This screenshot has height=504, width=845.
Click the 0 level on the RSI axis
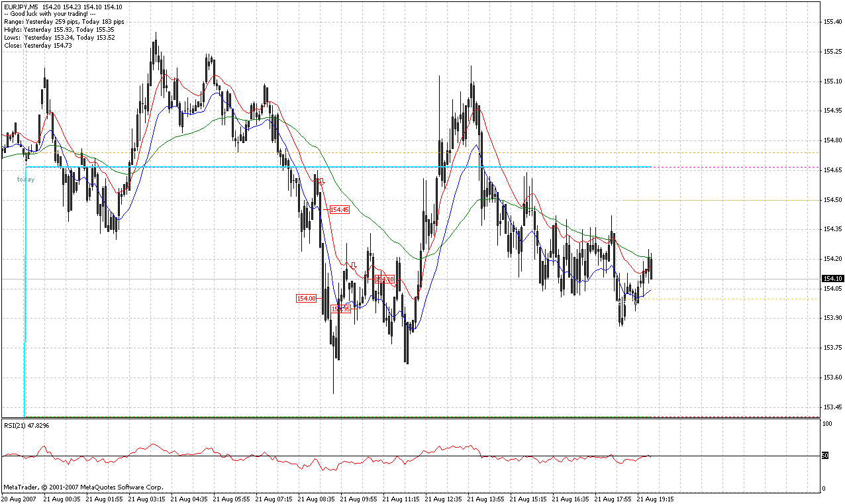click(x=824, y=489)
